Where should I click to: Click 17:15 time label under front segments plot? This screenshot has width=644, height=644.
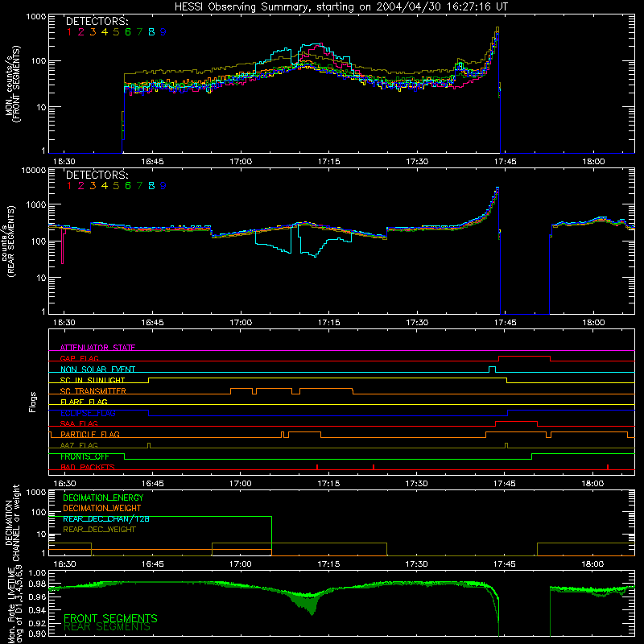pyautogui.click(x=329, y=162)
